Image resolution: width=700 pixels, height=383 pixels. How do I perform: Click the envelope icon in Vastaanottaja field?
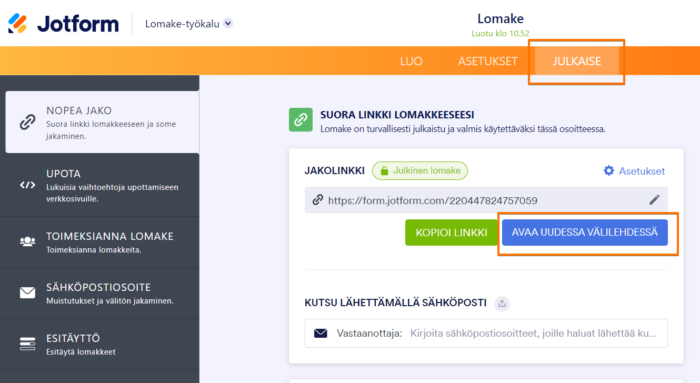coord(321,333)
